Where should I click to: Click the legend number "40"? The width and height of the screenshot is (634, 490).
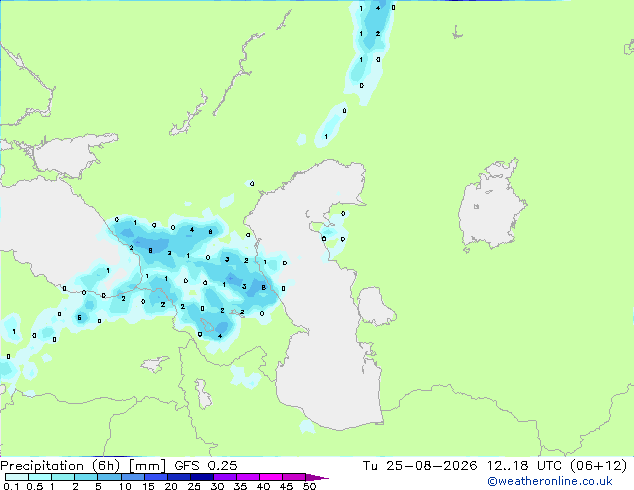263,486
